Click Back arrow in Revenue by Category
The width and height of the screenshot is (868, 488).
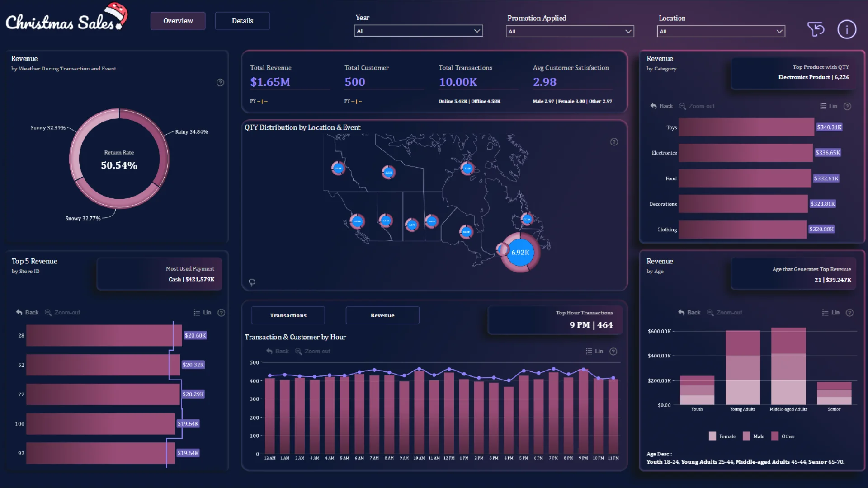(661, 106)
